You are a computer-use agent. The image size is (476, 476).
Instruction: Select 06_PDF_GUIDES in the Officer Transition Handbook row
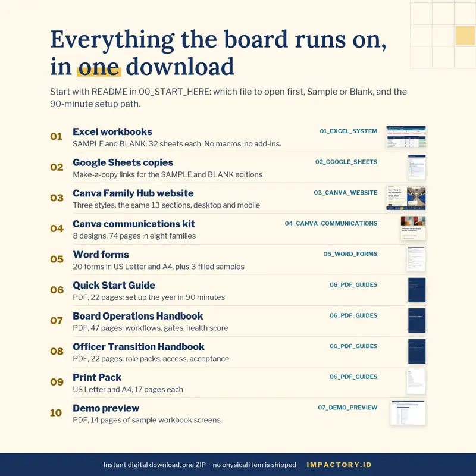click(x=353, y=346)
